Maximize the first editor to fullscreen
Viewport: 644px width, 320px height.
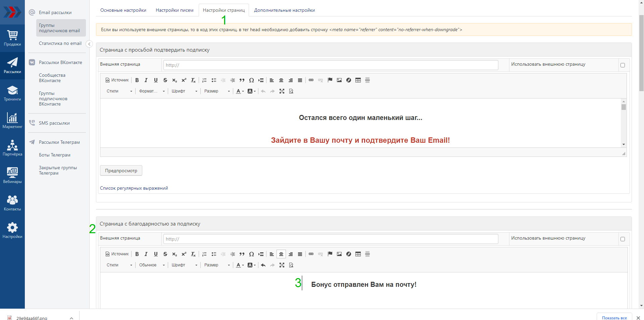click(x=282, y=91)
